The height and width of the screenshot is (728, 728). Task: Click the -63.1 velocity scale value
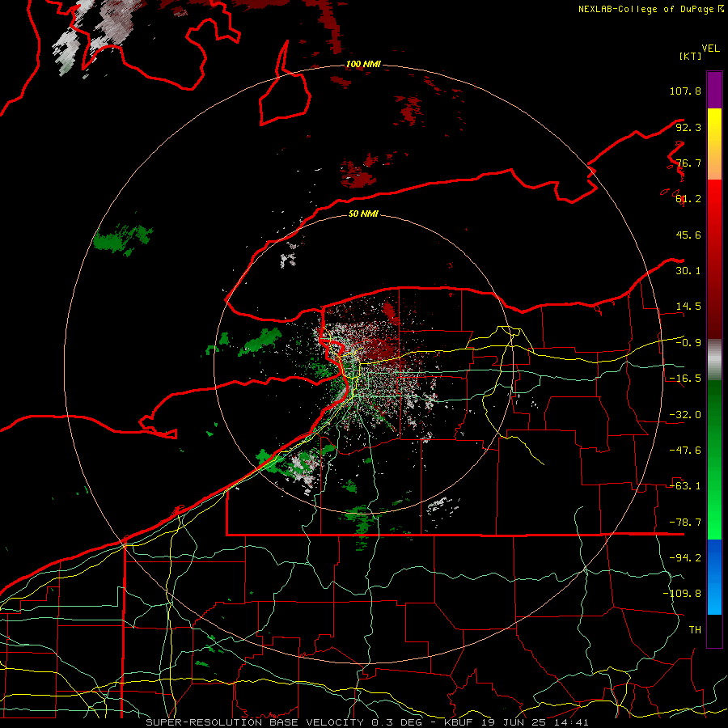point(685,486)
